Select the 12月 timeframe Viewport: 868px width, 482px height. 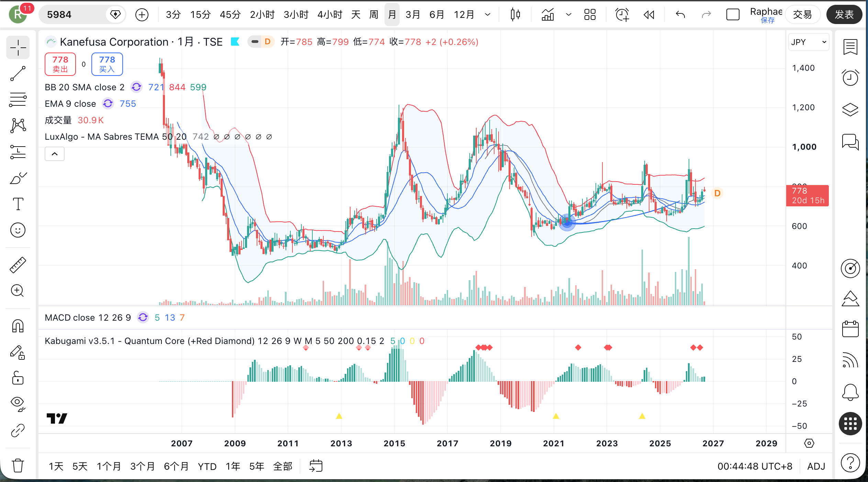464,14
